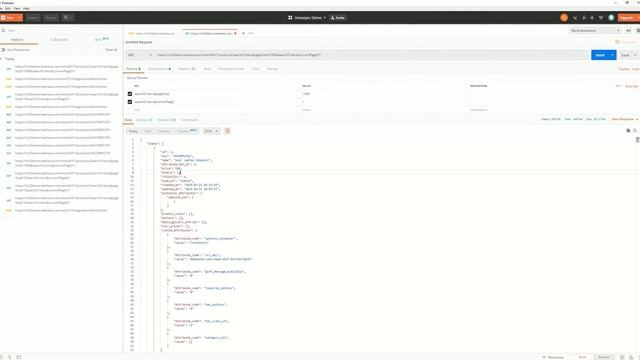Select the Pre-request Script tab
The image size is (640, 360).
[231, 69]
